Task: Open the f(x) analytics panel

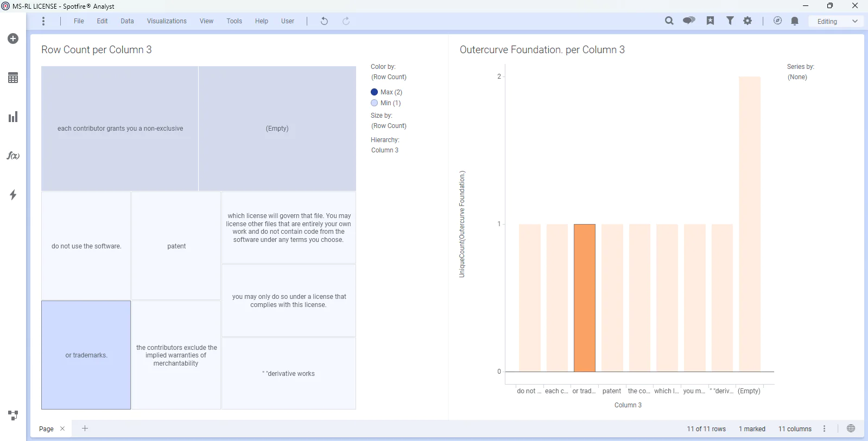Action: pyautogui.click(x=13, y=156)
